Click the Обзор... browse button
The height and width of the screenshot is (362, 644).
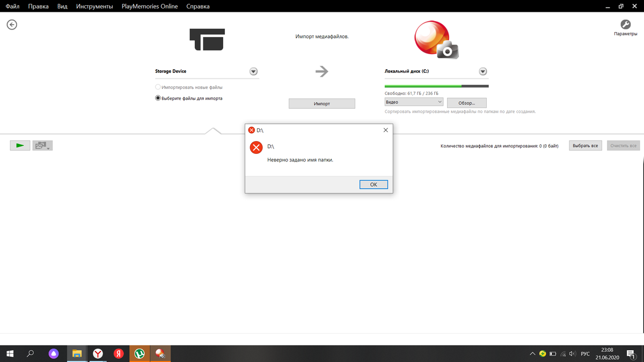point(466,102)
